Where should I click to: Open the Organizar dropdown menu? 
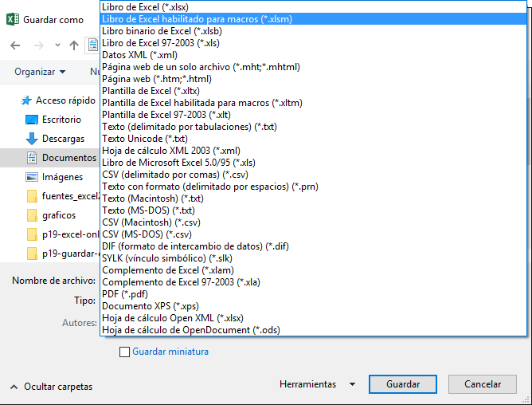[x=40, y=72]
